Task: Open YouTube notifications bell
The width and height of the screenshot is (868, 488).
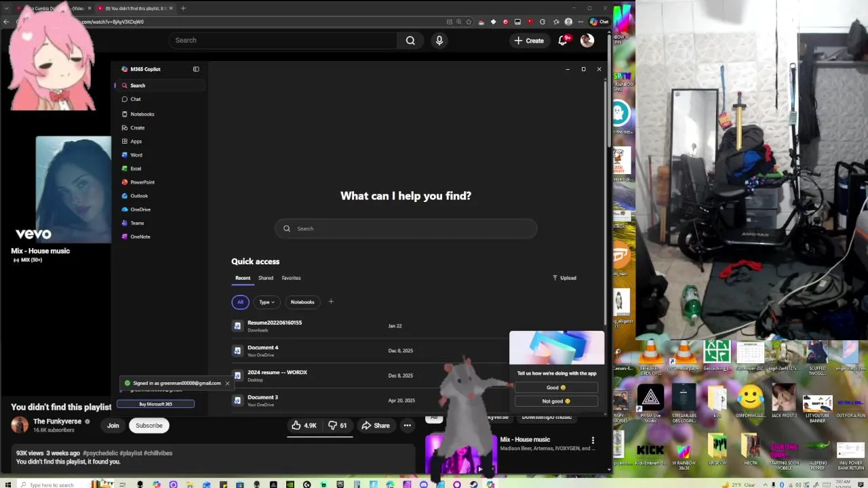Action: click(564, 41)
